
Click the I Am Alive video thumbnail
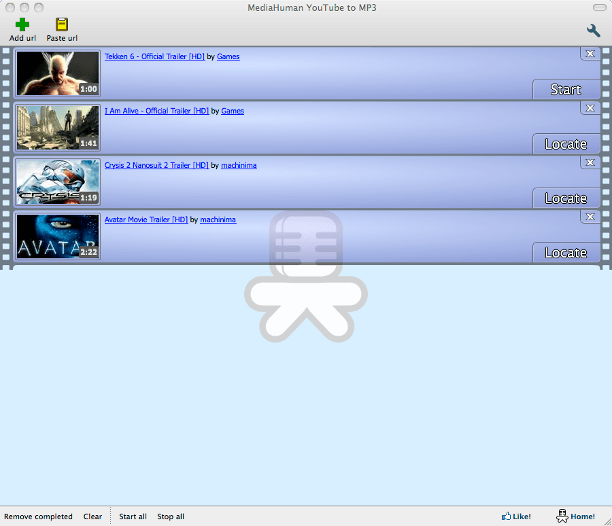[x=58, y=128]
